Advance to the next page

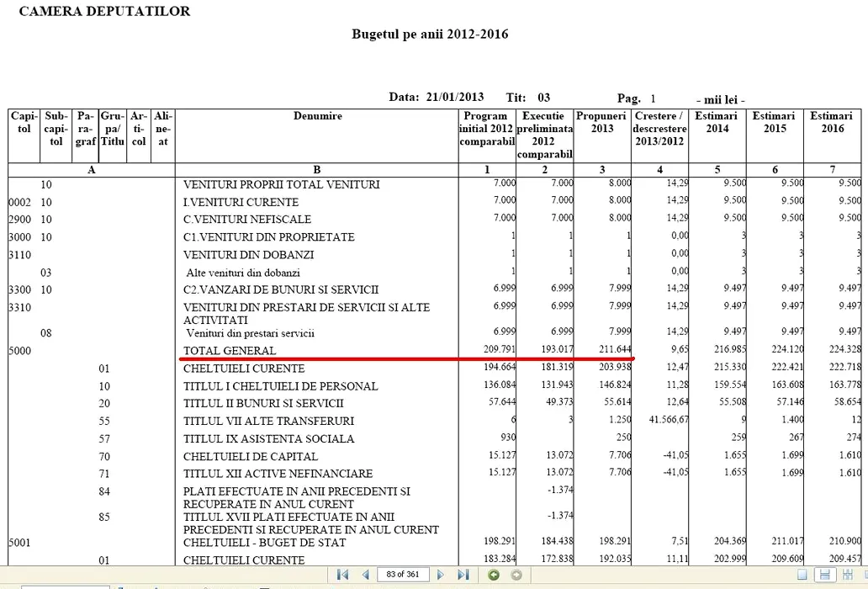(440, 575)
